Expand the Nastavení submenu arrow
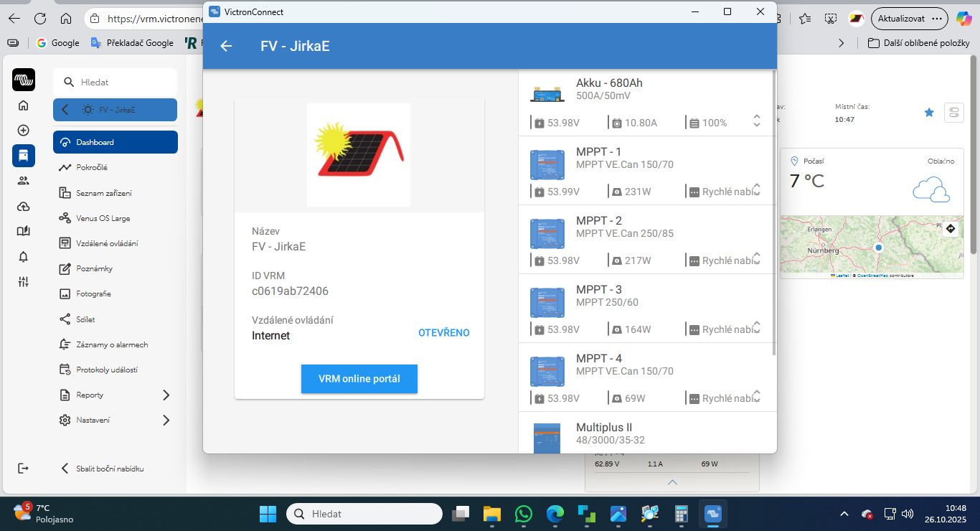The width and height of the screenshot is (980, 531). point(166,420)
